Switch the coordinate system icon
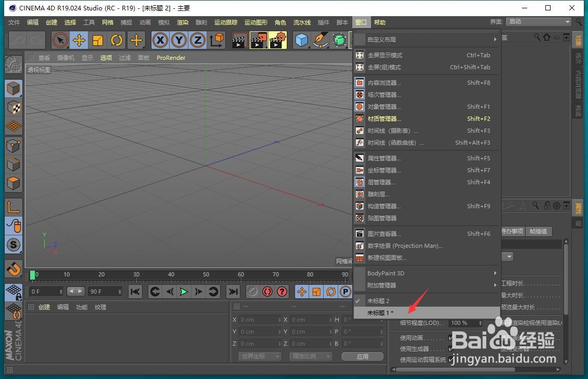 217,40
